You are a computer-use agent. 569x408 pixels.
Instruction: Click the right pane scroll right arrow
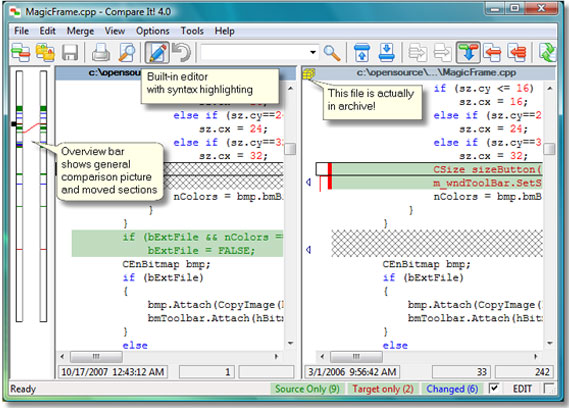pyautogui.click(x=536, y=356)
